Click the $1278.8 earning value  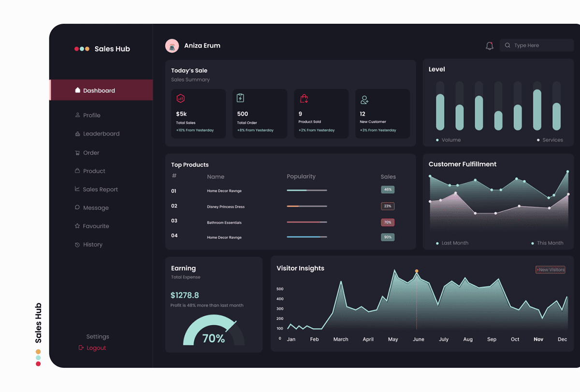click(x=185, y=295)
